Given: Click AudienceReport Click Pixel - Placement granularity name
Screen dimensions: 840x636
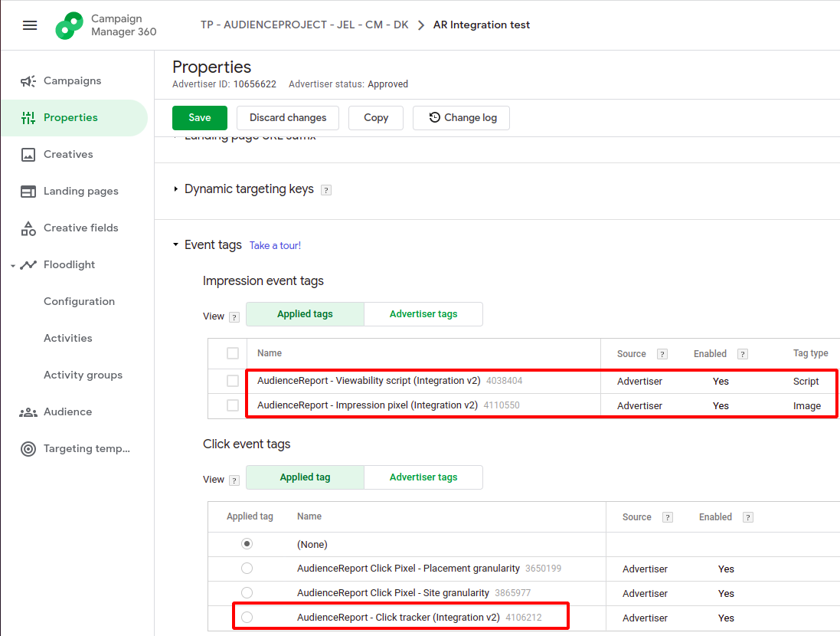Looking at the screenshot, I should [x=408, y=569].
